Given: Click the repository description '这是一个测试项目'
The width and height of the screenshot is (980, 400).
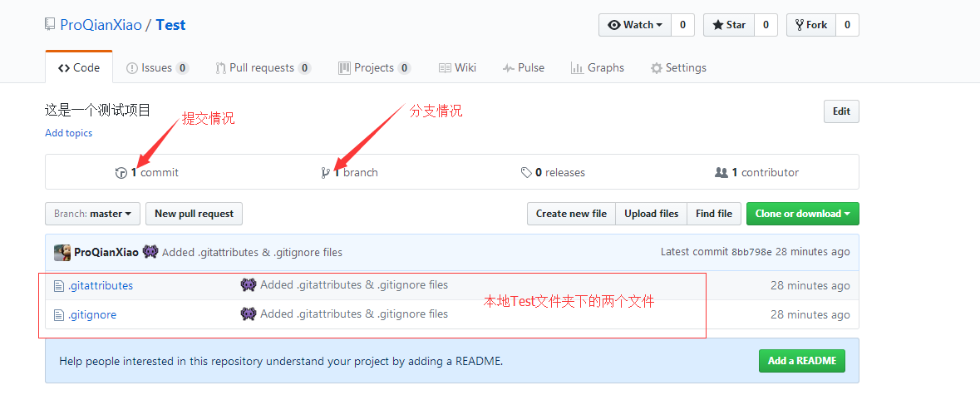Looking at the screenshot, I should point(98,111).
